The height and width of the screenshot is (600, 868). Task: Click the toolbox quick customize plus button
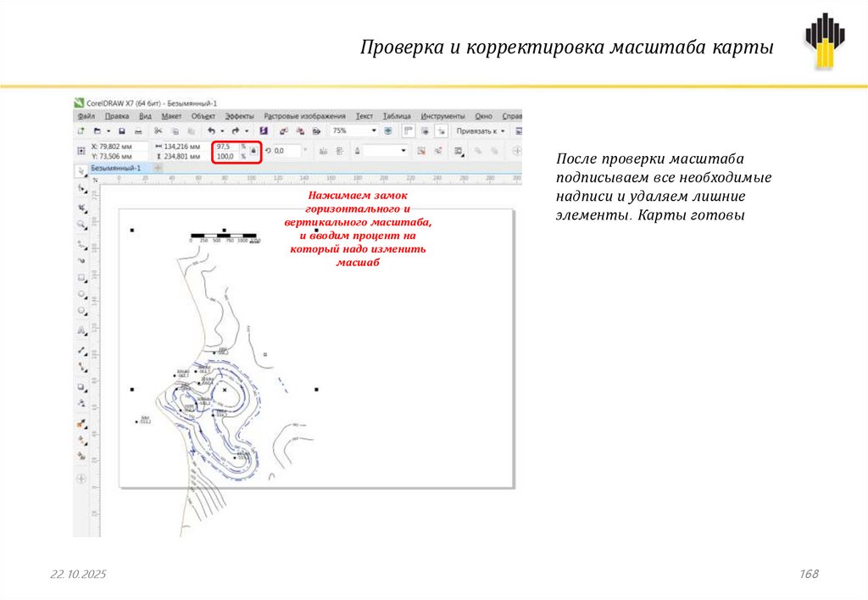click(81, 479)
